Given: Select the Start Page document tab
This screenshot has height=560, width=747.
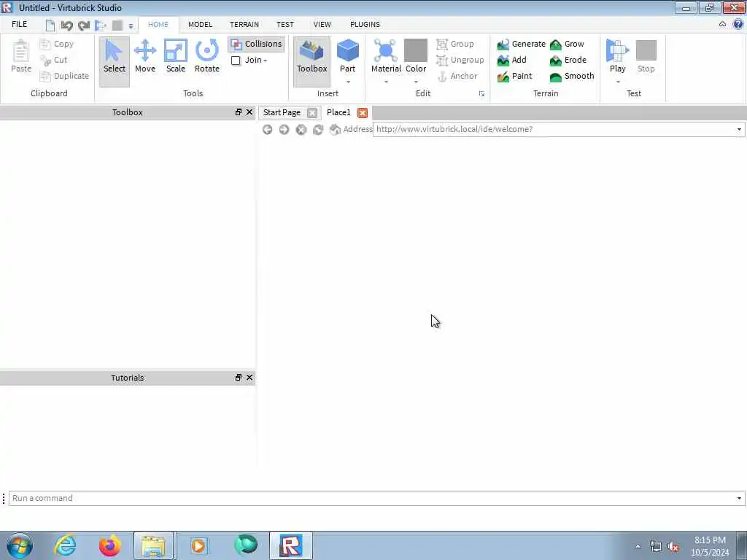Looking at the screenshot, I should pyautogui.click(x=282, y=112).
